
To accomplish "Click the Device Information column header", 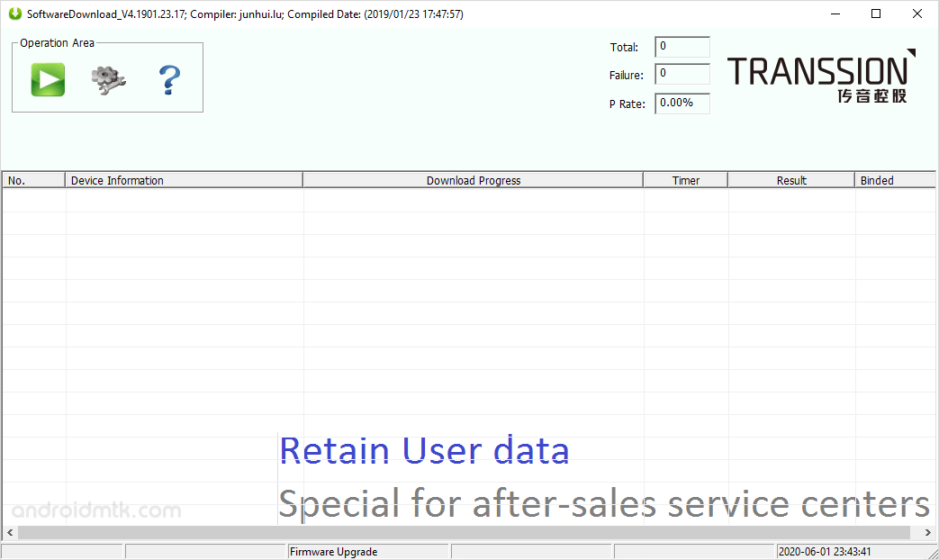I will click(x=184, y=179).
